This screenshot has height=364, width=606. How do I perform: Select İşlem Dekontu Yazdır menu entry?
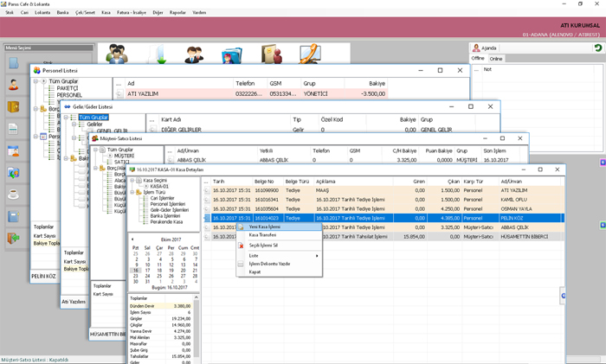click(269, 264)
